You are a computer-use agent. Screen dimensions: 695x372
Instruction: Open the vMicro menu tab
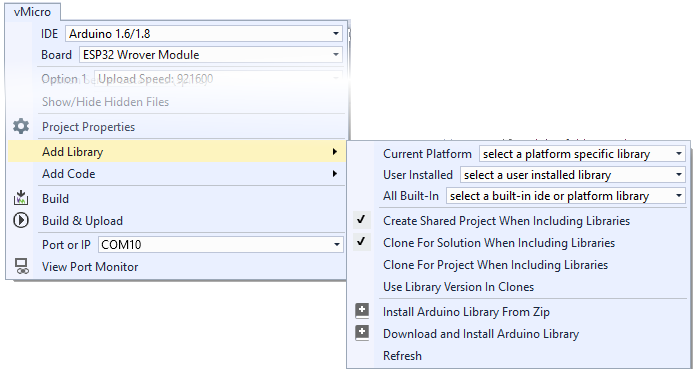pos(32,12)
